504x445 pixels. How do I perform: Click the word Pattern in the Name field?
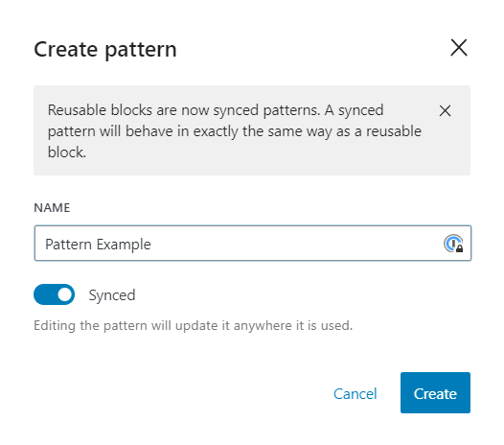pos(68,245)
